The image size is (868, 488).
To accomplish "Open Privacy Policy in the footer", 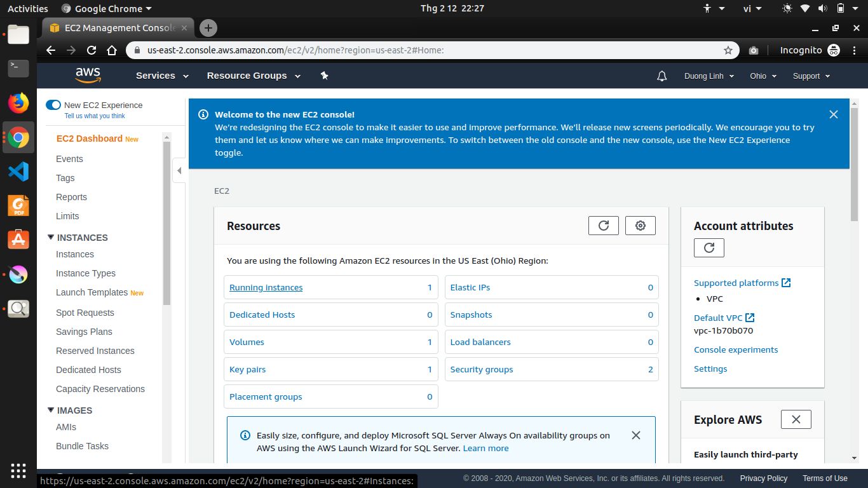I will [x=764, y=478].
